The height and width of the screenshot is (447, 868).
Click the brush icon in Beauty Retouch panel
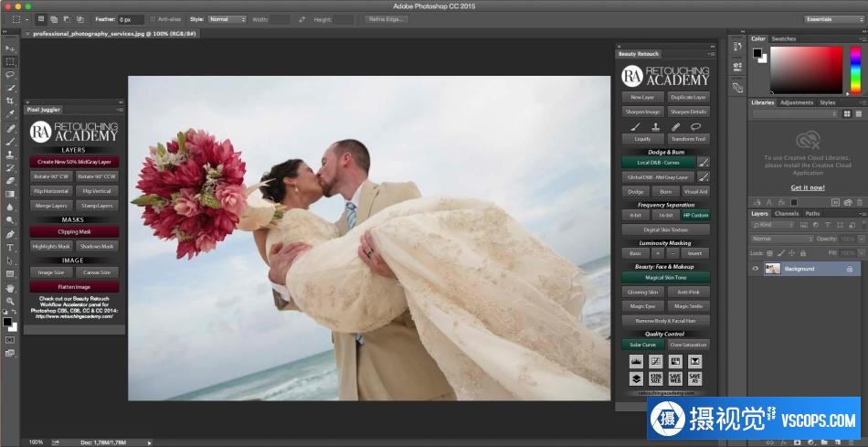click(636, 127)
